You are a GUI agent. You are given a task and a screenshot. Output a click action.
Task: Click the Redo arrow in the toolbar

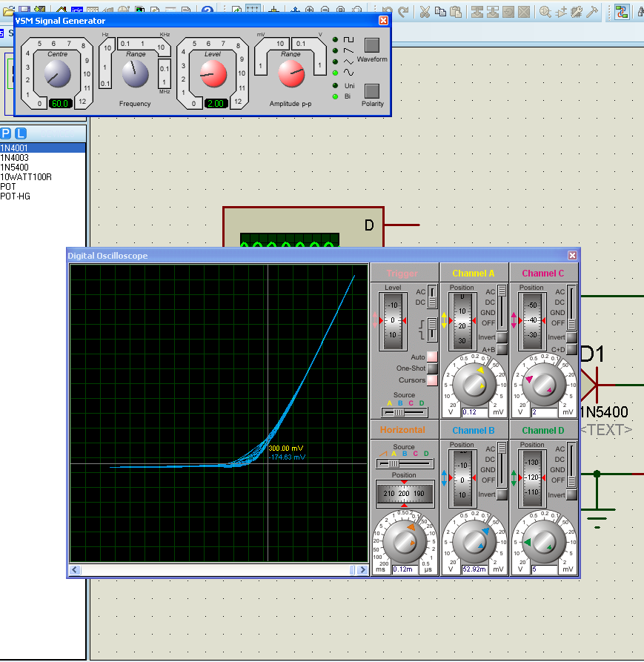click(x=403, y=11)
